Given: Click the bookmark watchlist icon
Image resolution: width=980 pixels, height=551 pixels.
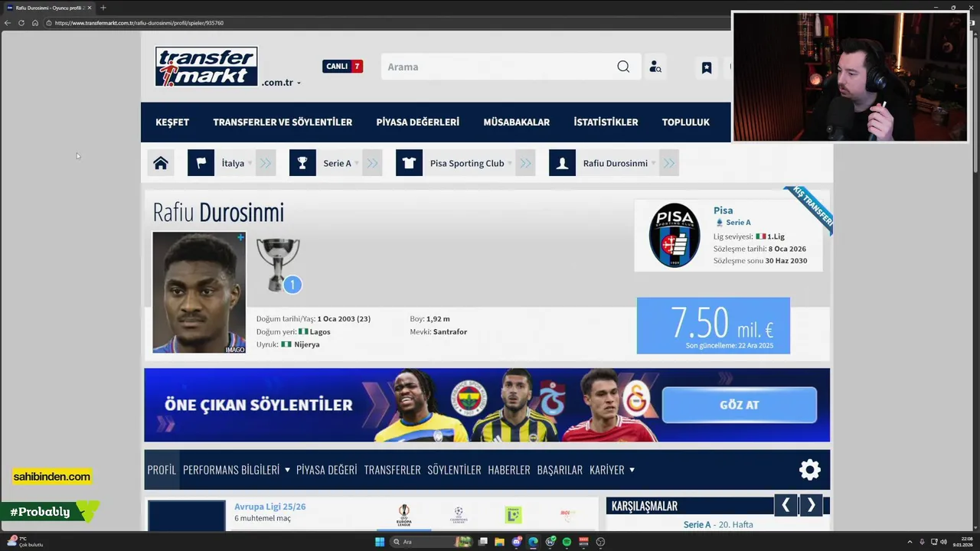Looking at the screenshot, I should click(x=707, y=68).
